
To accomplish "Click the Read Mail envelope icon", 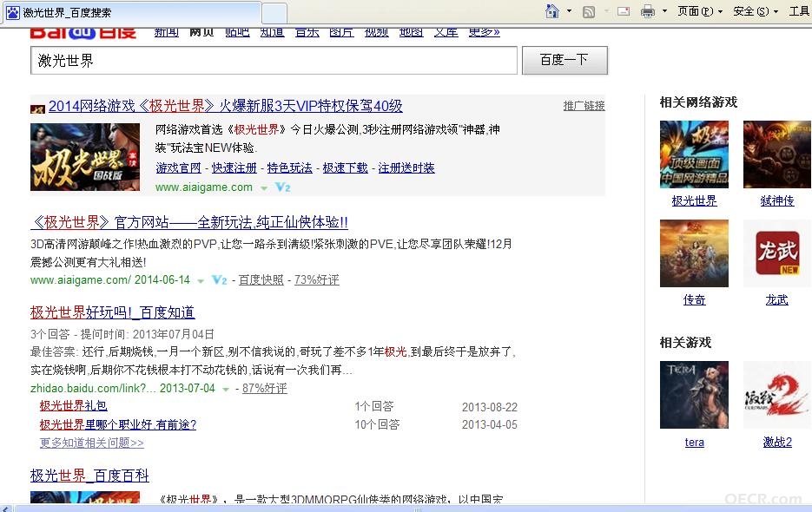I will (624, 11).
